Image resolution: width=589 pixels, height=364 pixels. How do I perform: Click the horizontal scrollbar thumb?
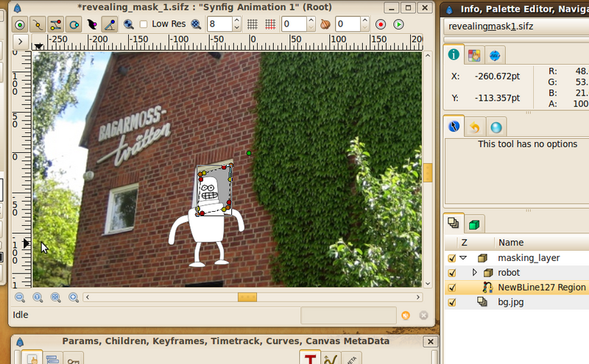pyautogui.click(x=247, y=298)
